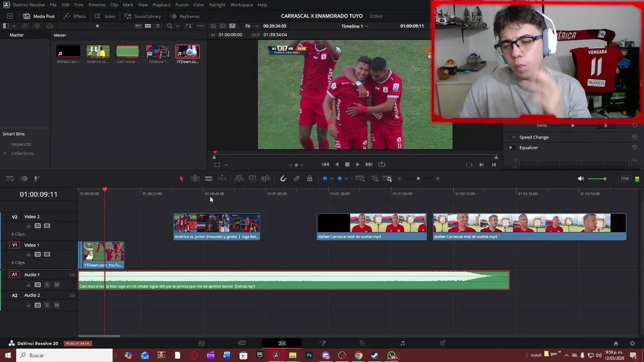Activate the Trim Edit Mode tool
Viewport: 644px width, 362px height.
click(195, 178)
